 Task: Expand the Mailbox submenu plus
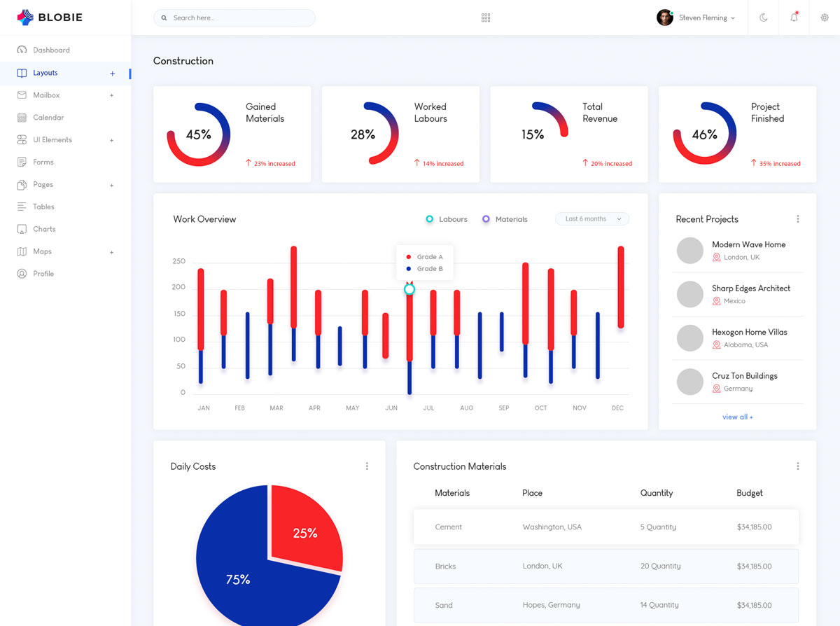click(x=111, y=95)
